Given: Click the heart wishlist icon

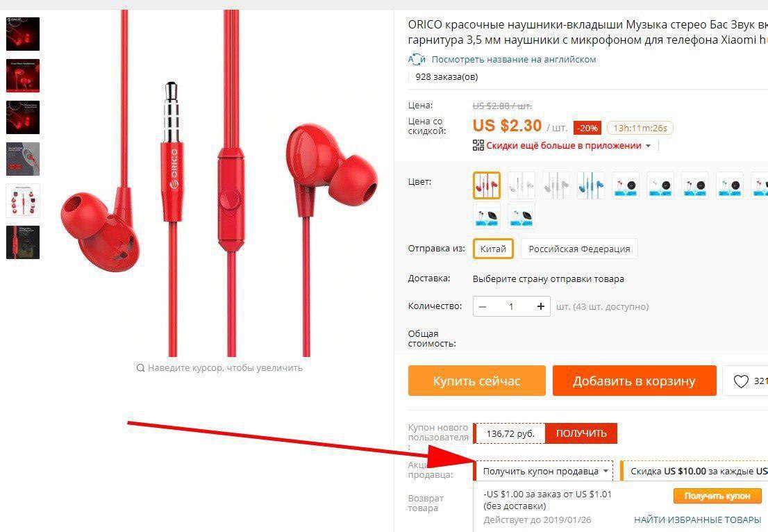Looking at the screenshot, I should click(x=741, y=381).
